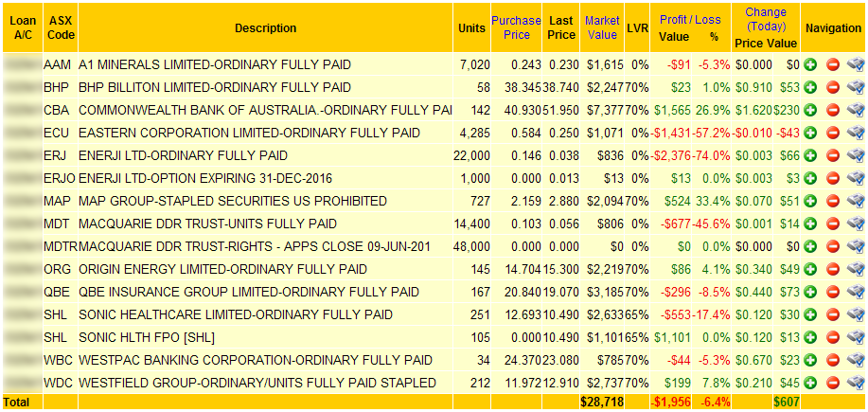Select the Westpac Banking Corporation description
The width and height of the screenshot is (868, 412).
coord(256,361)
